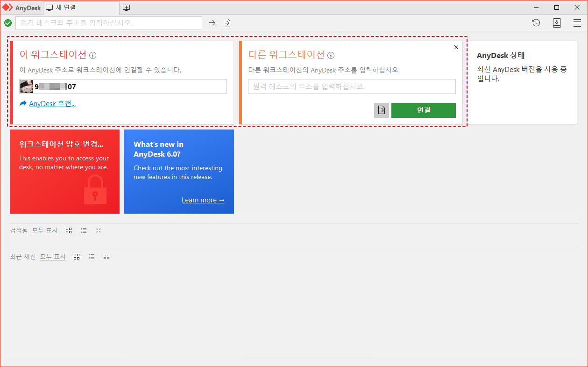Open the AnyDesk 추천... link
This screenshot has width=588, height=367.
(52, 104)
